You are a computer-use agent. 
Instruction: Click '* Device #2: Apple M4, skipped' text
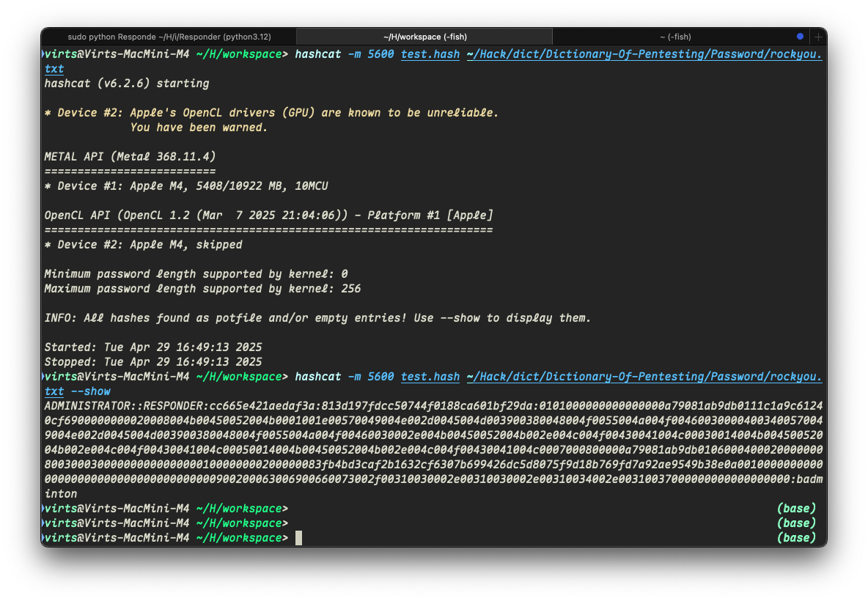coord(144,245)
